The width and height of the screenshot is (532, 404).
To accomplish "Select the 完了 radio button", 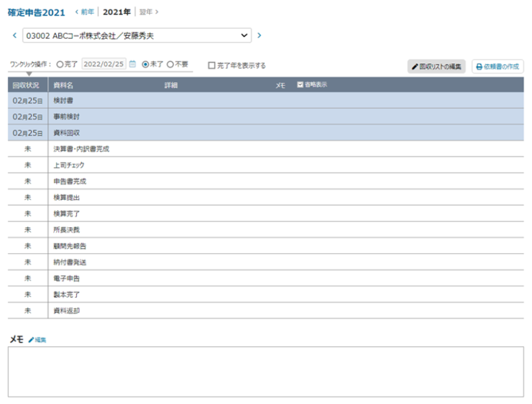I will tap(60, 64).
